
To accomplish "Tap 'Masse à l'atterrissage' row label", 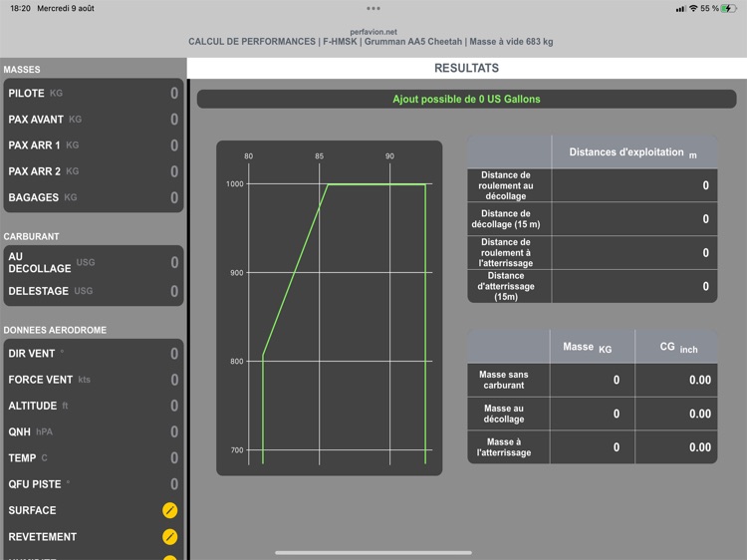I will pyautogui.click(x=504, y=447).
